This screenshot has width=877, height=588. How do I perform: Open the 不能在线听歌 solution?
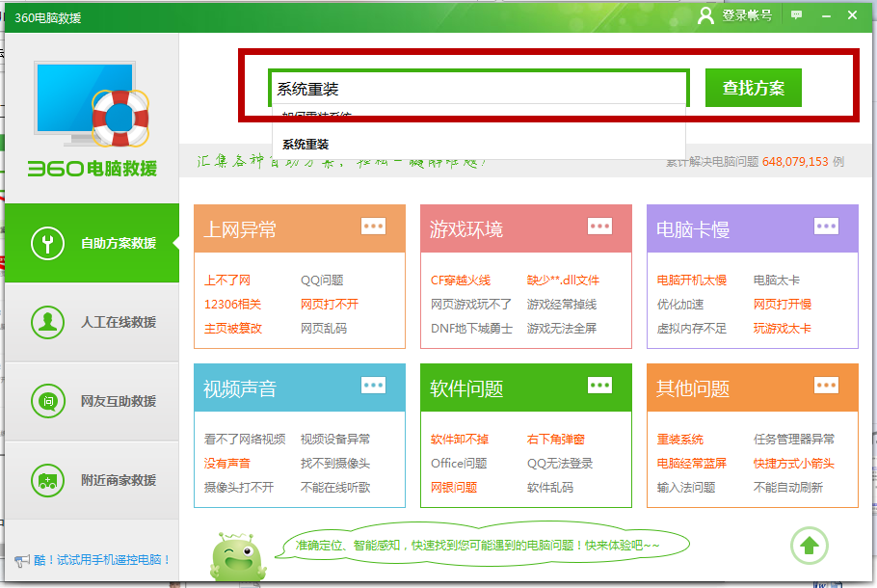point(335,488)
